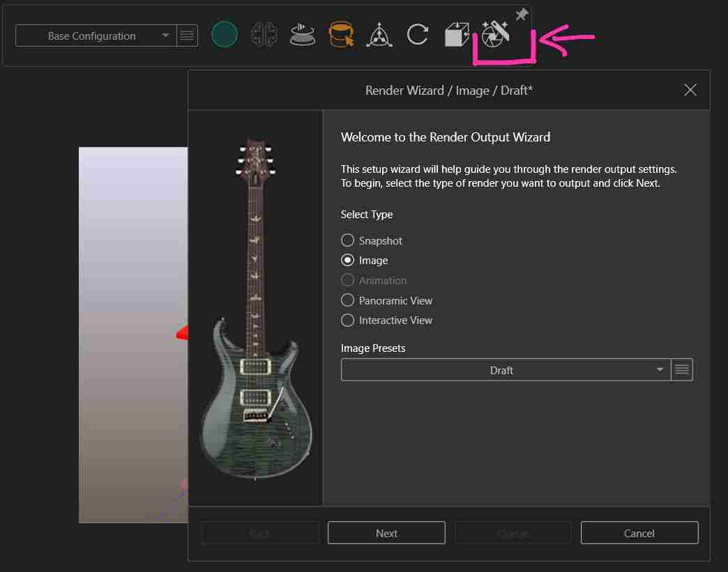Click the teal circle render mode icon
Image resolution: width=728 pixels, height=572 pixels.
tap(225, 34)
